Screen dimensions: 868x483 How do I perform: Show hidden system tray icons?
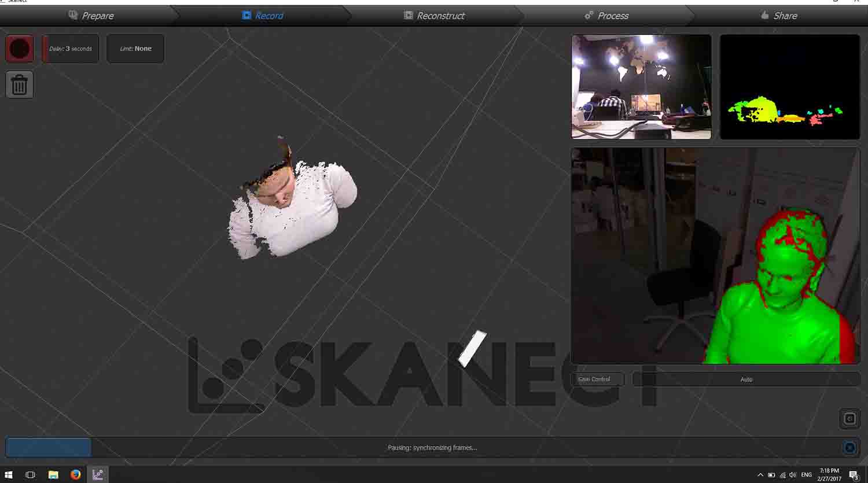[760, 475]
